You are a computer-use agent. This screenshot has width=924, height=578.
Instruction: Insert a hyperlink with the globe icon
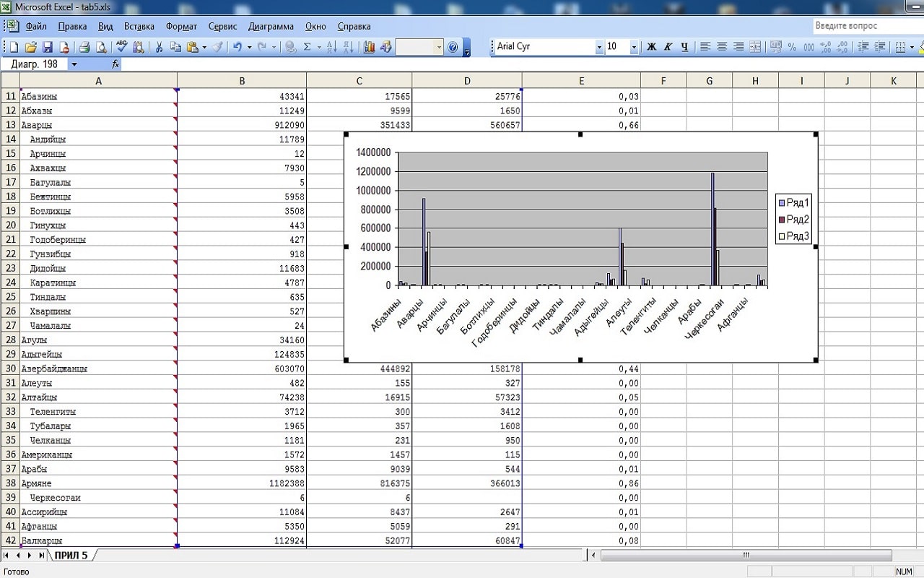[x=290, y=47]
